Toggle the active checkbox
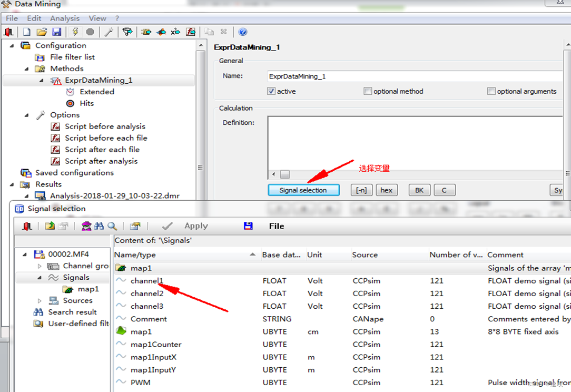This screenshot has width=571, height=392. pos(271,91)
